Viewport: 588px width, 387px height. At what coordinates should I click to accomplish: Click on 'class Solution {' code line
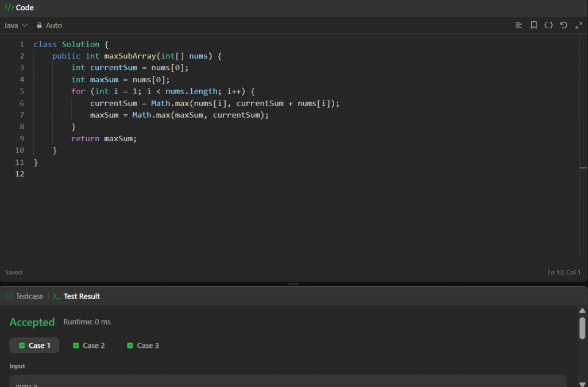pos(71,44)
